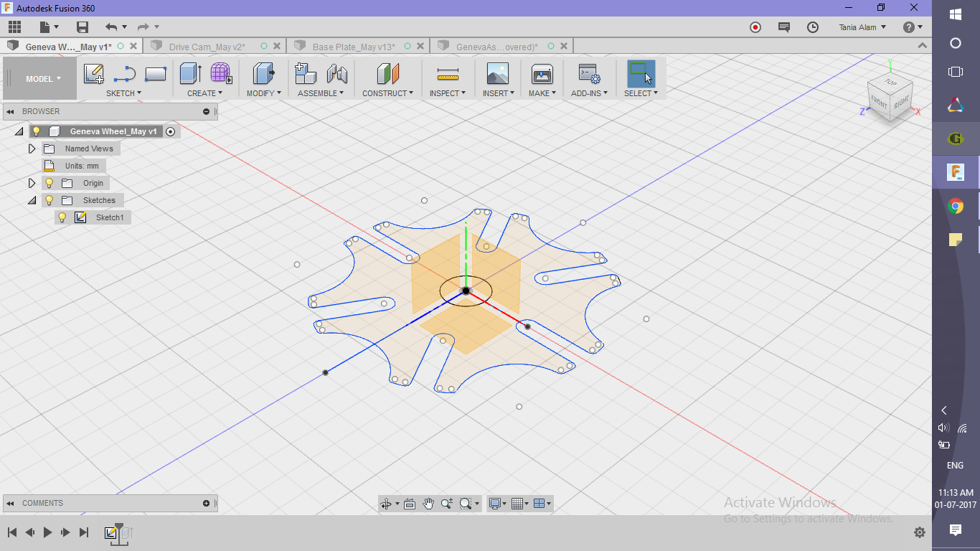Click the Create Sketch tool icon
The width and height of the screenshot is (980, 551).
coord(94,74)
